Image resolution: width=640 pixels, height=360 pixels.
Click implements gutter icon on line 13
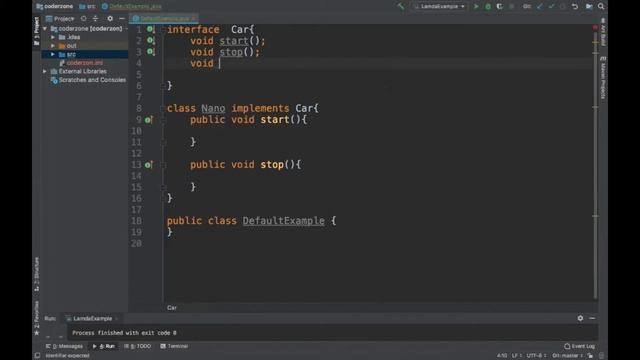click(x=149, y=165)
